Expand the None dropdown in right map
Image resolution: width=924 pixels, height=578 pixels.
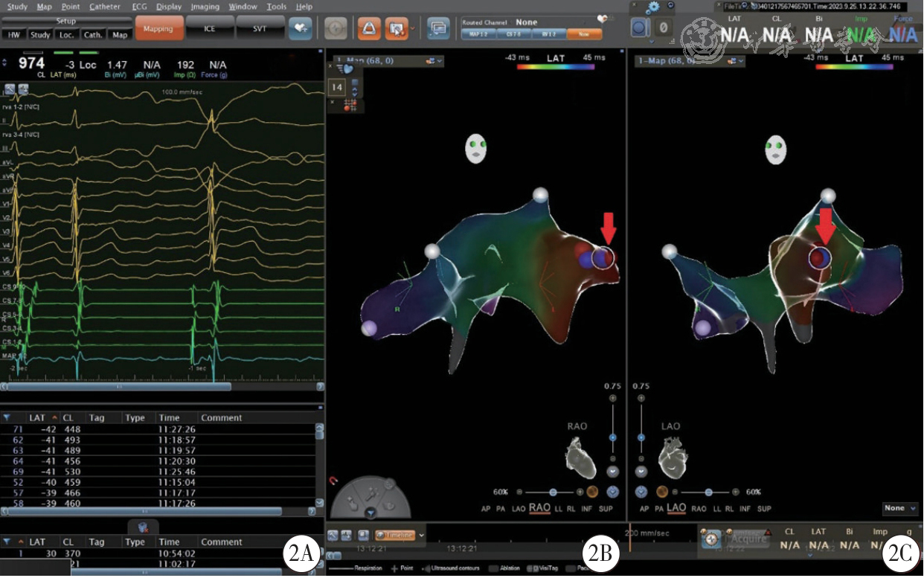tap(899, 509)
